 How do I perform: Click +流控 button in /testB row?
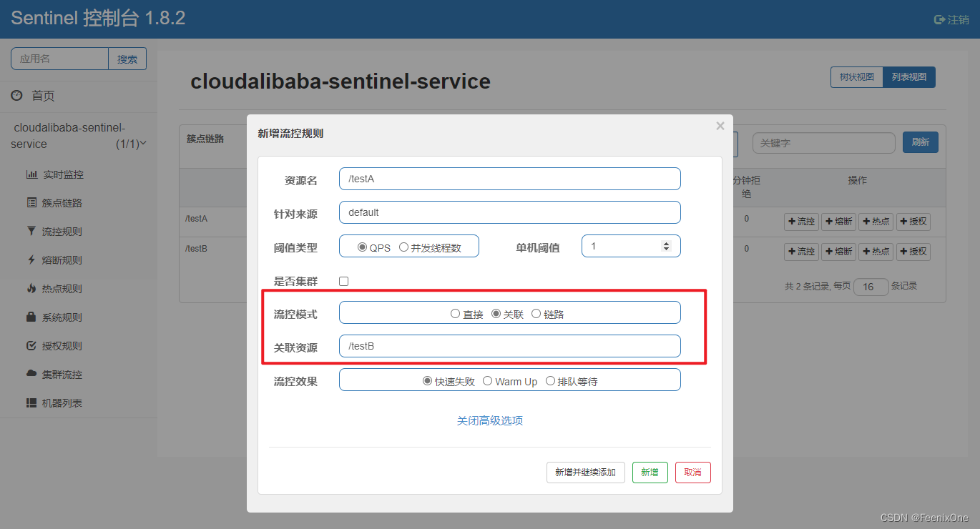click(x=801, y=252)
